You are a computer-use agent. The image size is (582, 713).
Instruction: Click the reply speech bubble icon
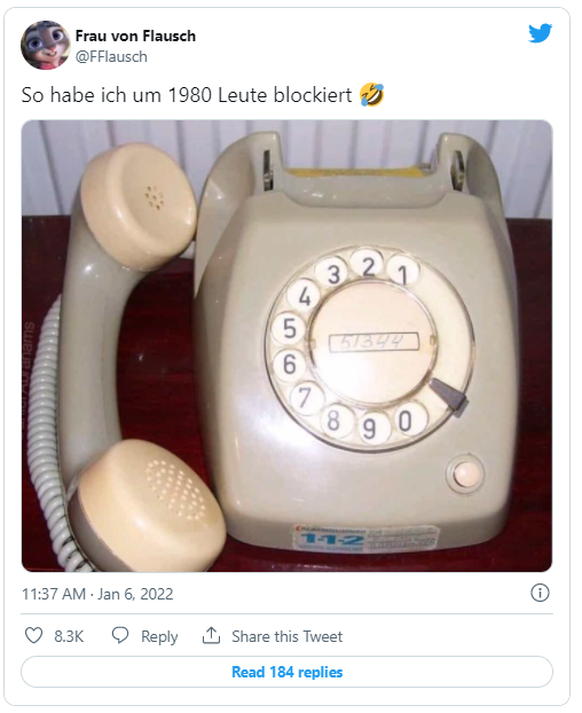tap(120, 635)
